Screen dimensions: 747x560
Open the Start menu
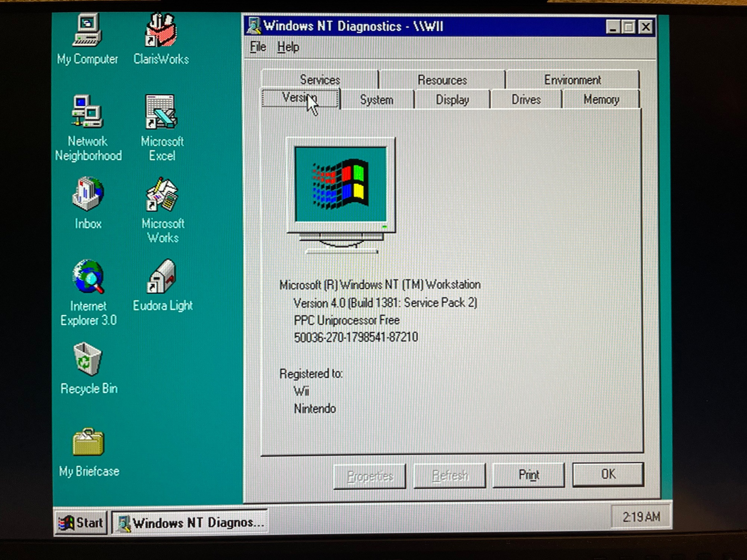click(81, 522)
